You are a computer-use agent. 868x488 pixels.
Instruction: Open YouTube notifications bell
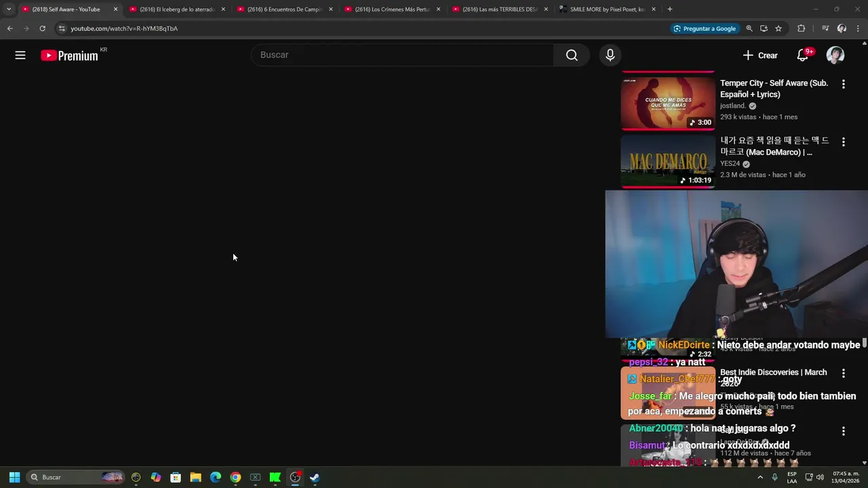[x=803, y=56]
